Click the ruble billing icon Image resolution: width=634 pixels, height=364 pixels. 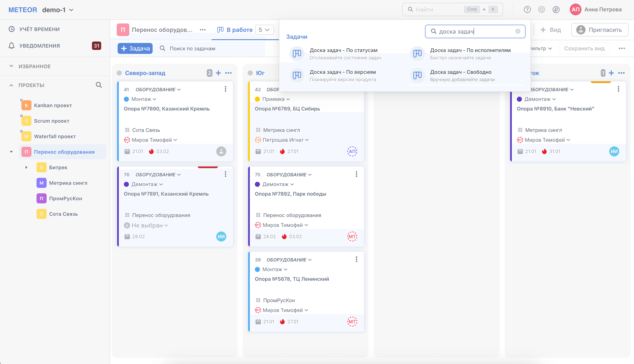(556, 9)
